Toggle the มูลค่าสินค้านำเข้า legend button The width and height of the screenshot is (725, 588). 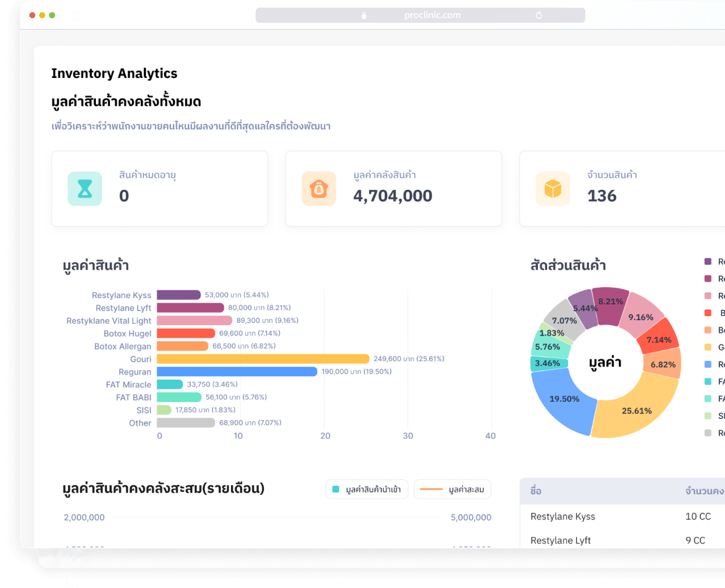[x=367, y=489]
